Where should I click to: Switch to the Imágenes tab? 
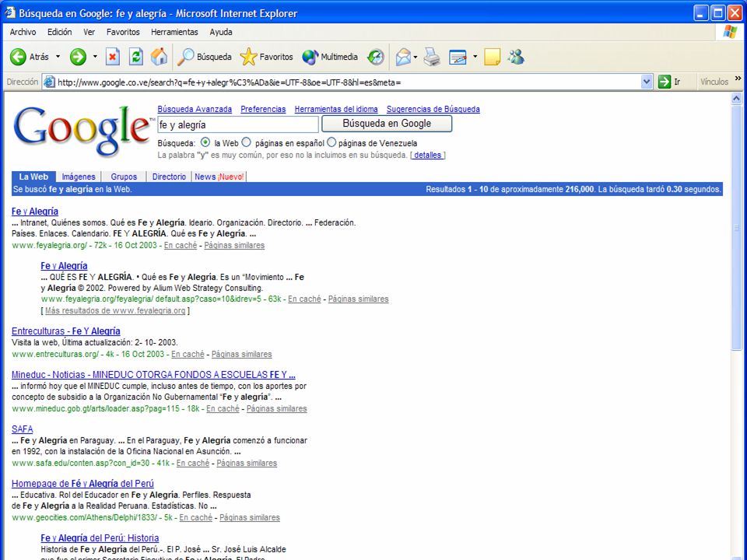[x=79, y=177]
